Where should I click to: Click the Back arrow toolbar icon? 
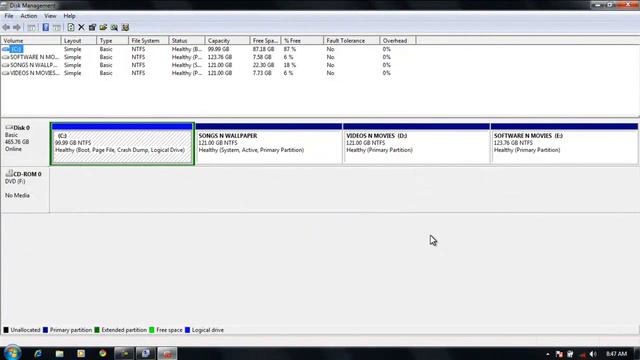coord(6,27)
